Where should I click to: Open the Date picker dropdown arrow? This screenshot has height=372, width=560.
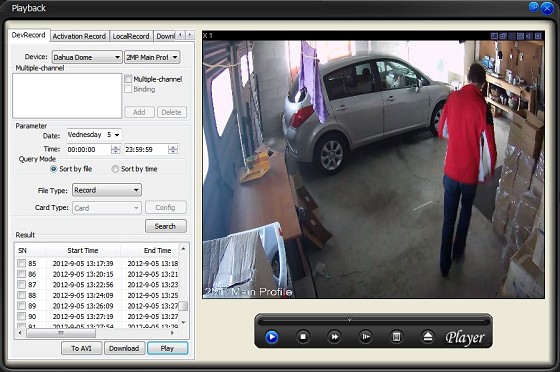pos(117,135)
